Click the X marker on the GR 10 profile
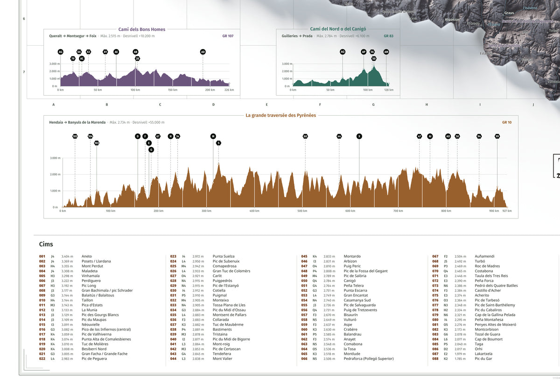 point(359,136)
